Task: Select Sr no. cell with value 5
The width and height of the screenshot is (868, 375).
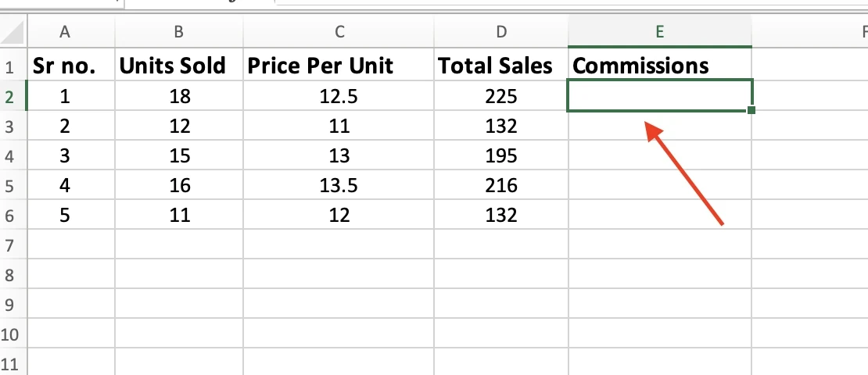Action: click(x=71, y=215)
